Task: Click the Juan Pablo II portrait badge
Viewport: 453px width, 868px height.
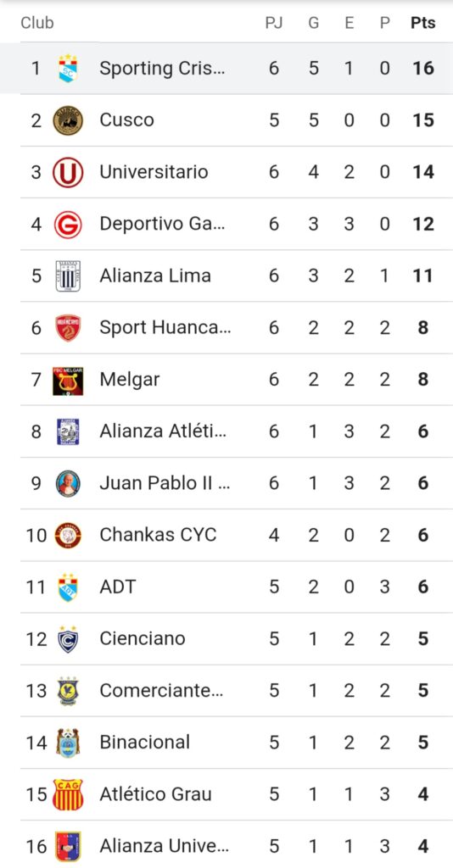Action: [x=68, y=483]
